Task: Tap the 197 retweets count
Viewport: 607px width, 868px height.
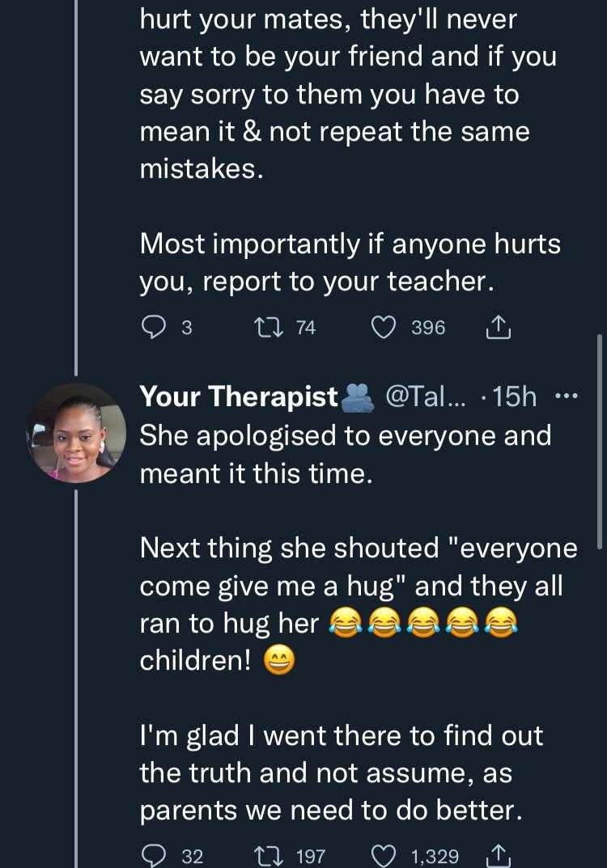Action: click(x=311, y=856)
